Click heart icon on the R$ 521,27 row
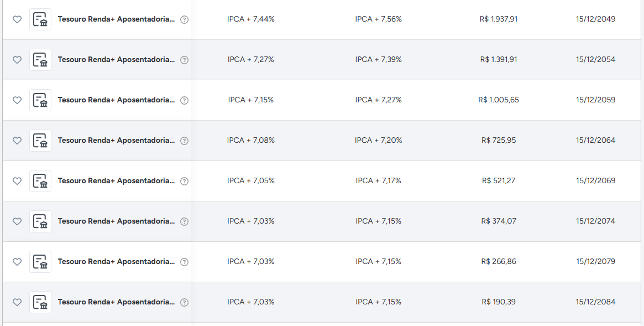Image resolution: width=644 pixels, height=326 pixels. (x=17, y=181)
